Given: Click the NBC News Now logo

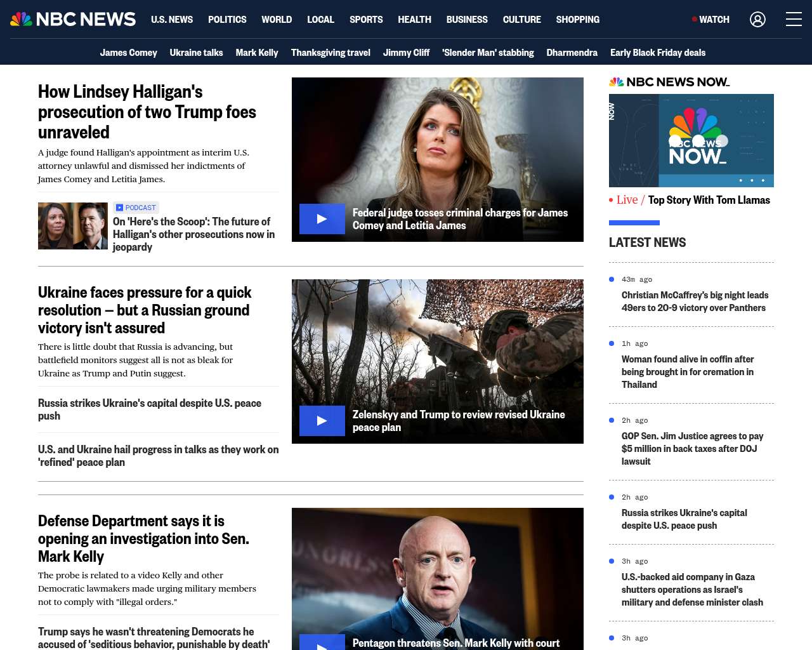Looking at the screenshot, I should pos(669,82).
